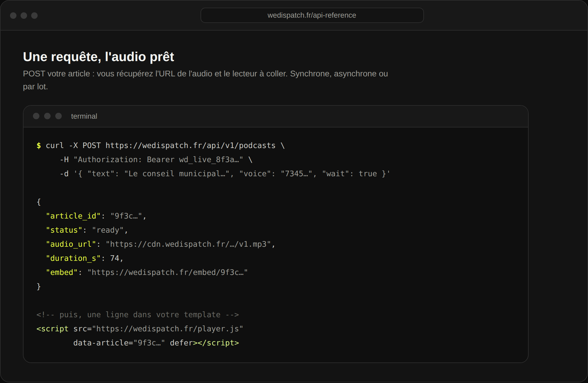Viewport: 588px width, 383px height.
Task: Click the opening brace of the JSON response
Action: [39, 202]
